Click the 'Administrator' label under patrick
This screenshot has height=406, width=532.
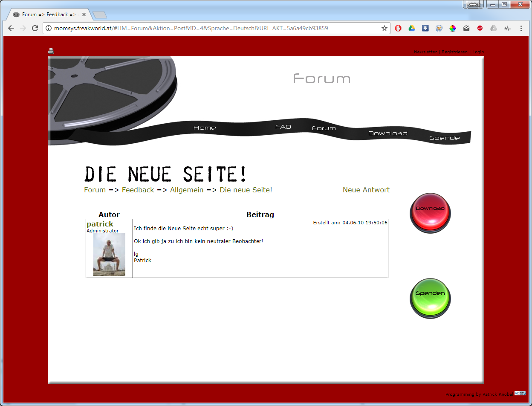[x=103, y=231]
